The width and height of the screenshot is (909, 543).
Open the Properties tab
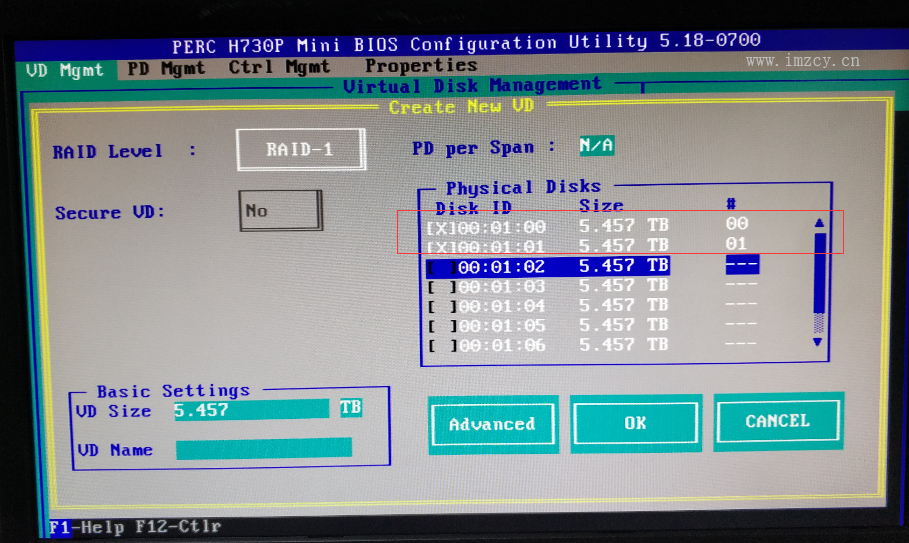421,65
